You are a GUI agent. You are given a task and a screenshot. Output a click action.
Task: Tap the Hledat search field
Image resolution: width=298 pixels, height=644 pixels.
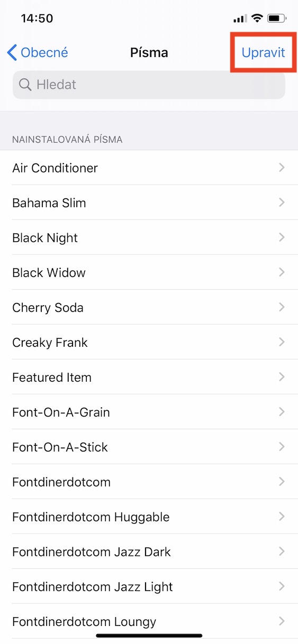[x=149, y=85]
